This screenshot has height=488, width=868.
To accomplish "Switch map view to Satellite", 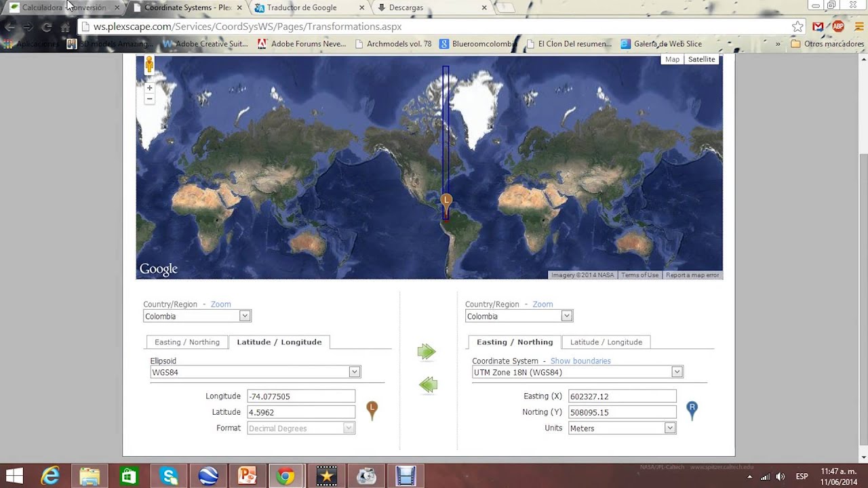I will coord(702,60).
